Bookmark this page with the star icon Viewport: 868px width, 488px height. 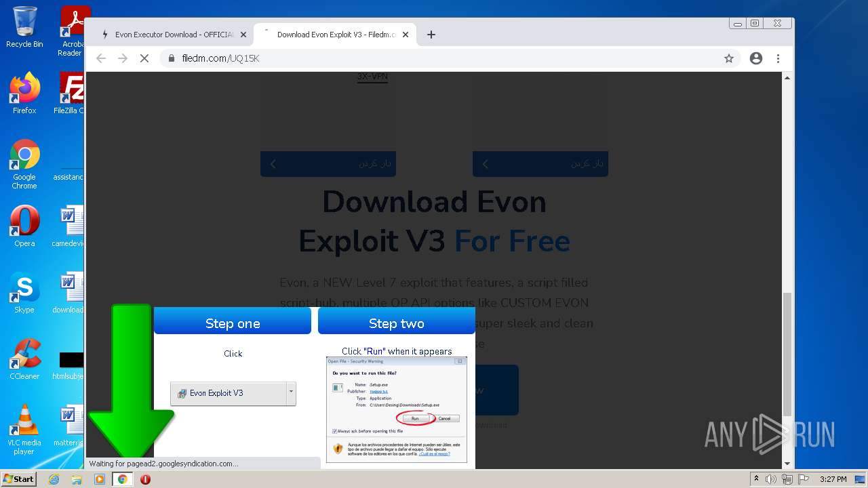click(729, 58)
